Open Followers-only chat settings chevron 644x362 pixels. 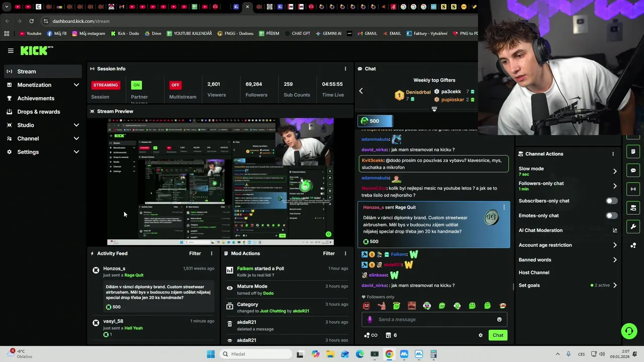click(x=615, y=186)
